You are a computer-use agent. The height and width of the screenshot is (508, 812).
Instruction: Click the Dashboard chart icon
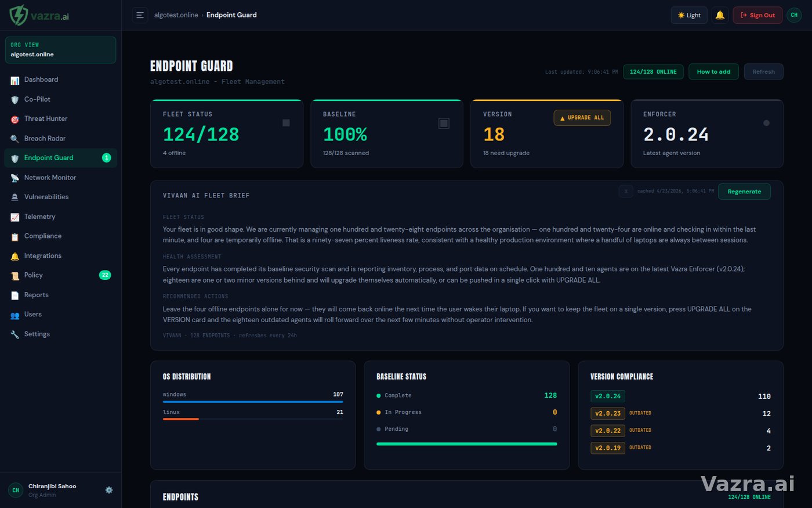point(15,80)
